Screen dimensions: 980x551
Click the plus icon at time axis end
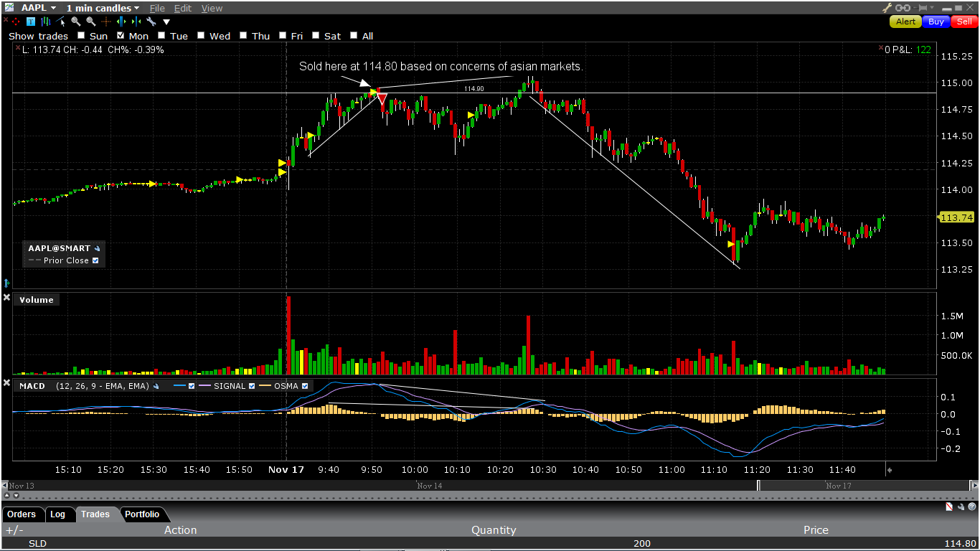click(890, 470)
